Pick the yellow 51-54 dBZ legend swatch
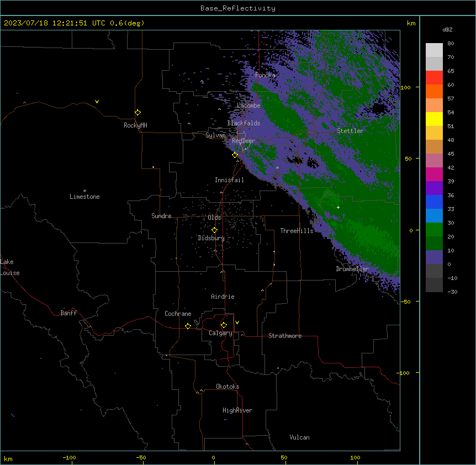The height and width of the screenshot is (465, 476). 434,119
